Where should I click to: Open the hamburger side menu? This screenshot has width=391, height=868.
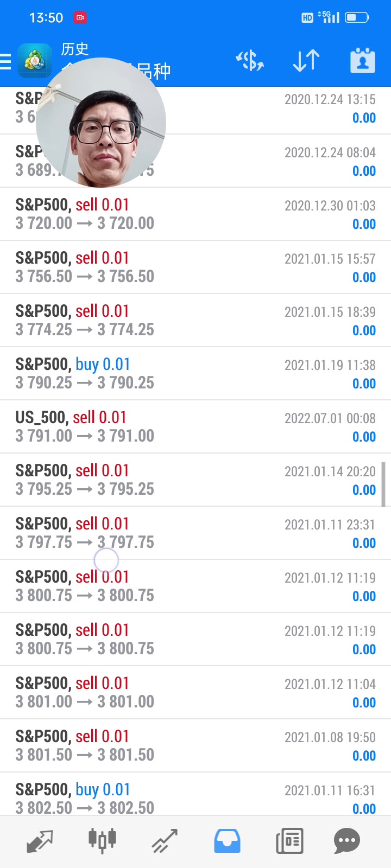5,61
